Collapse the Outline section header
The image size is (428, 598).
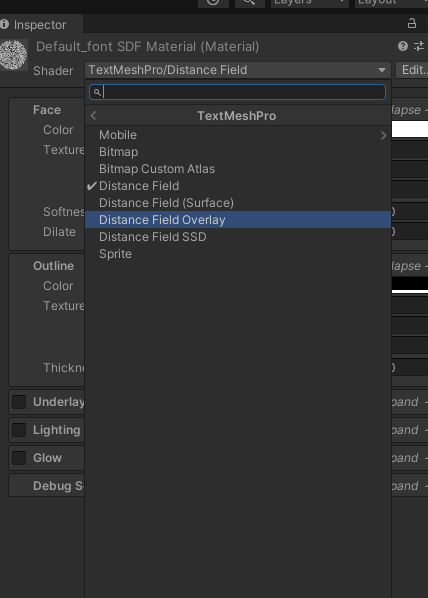tap(53, 266)
